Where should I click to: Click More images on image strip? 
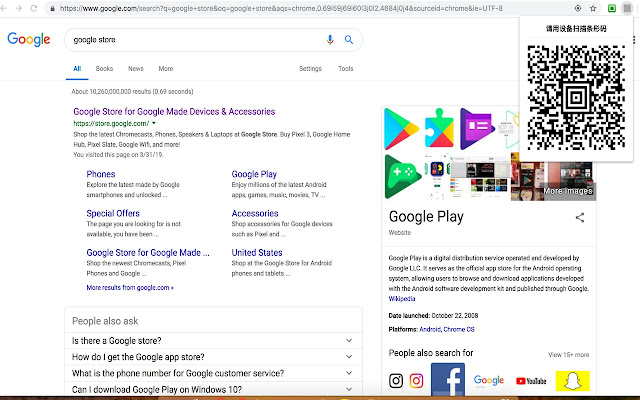(567, 191)
